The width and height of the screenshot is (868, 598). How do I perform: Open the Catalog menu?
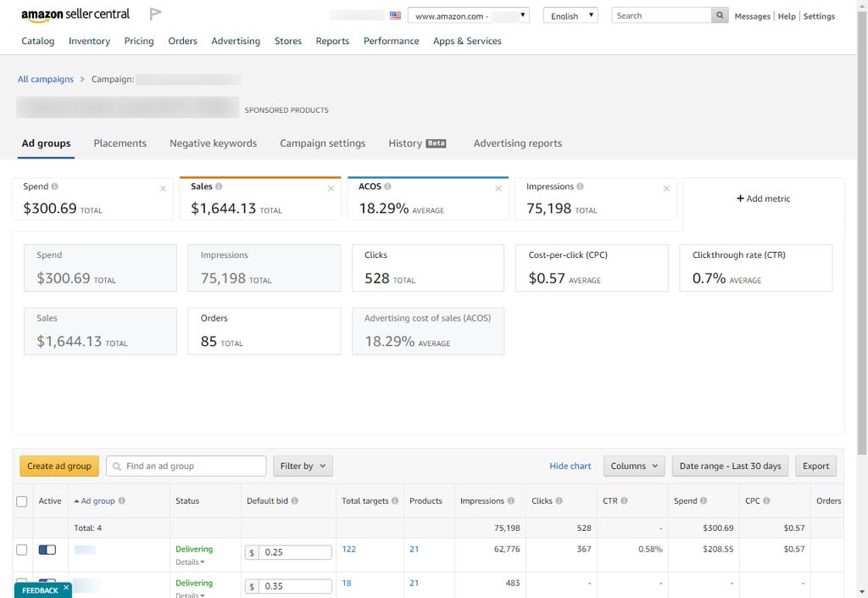tap(37, 41)
